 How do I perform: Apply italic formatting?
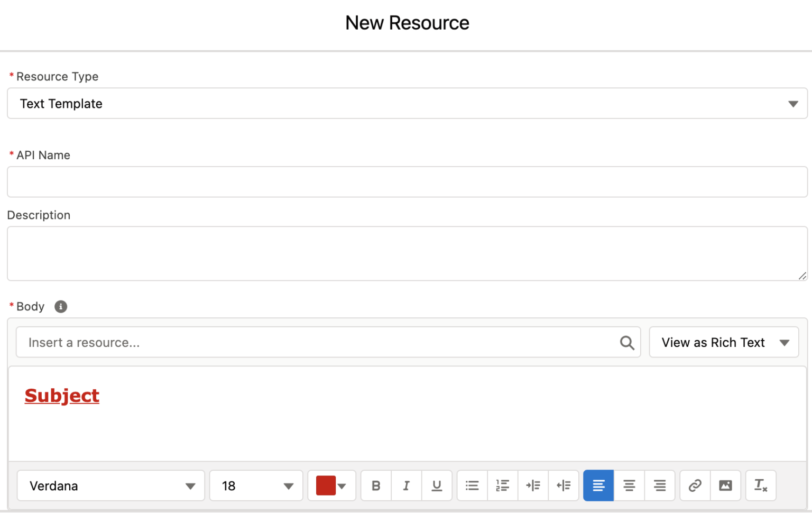(406, 485)
